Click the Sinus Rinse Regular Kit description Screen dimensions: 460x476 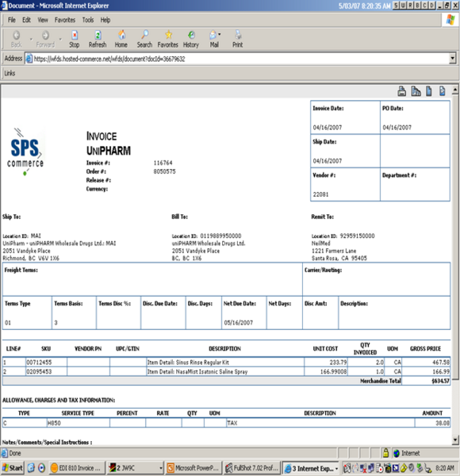(x=188, y=363)
